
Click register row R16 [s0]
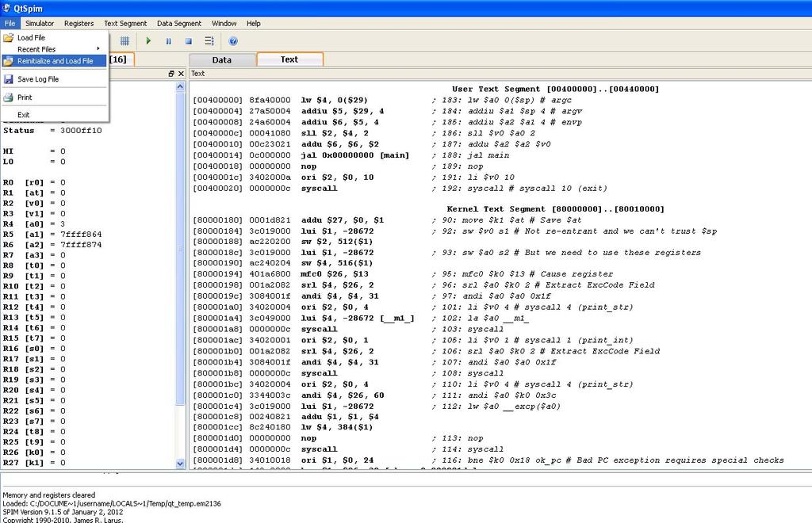[34, 349]
